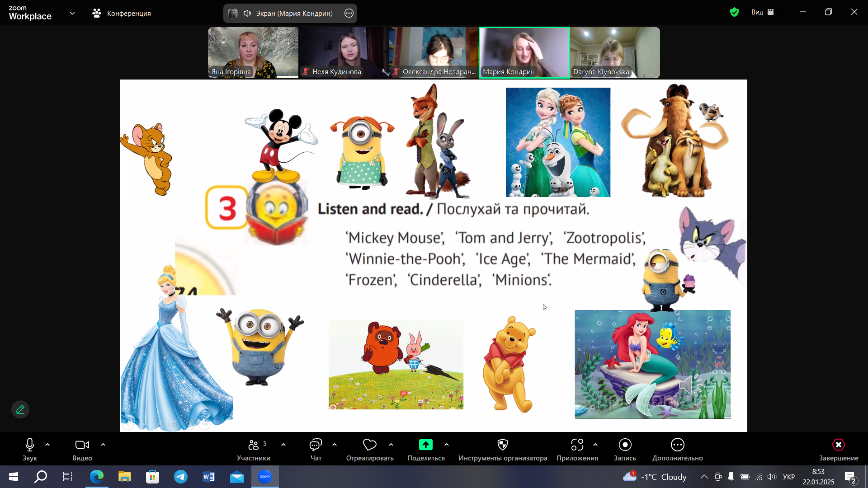This screenshot has width=868, height=488.
Task: Open the Участники participants panel
Action: click(x=254, y=450)
